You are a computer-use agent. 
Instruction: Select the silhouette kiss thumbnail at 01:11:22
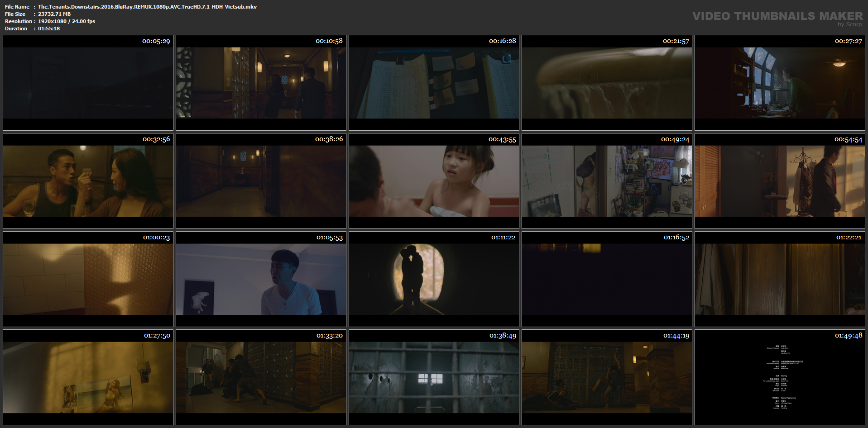pyautogui.click(x=434, y=279)
